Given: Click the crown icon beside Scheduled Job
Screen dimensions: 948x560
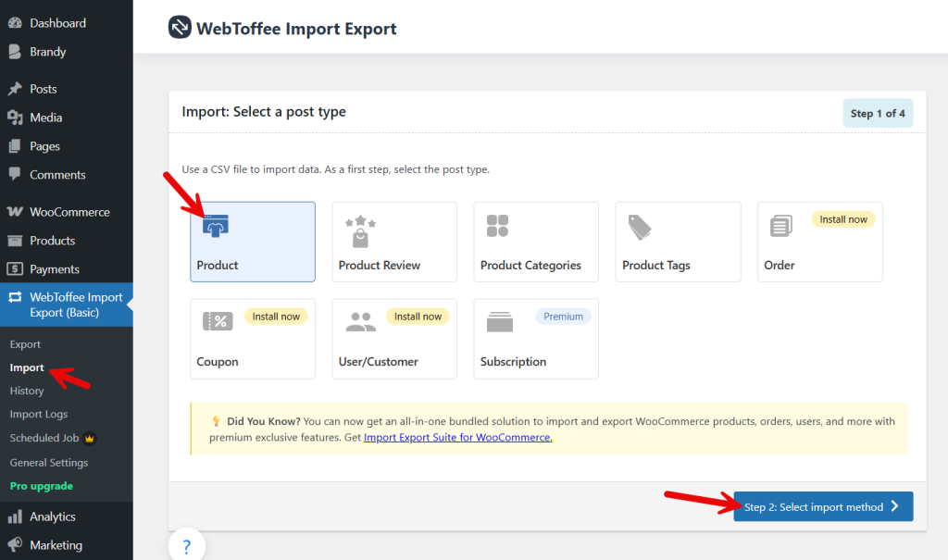Looking at the screenshot, I should coord(89,438).
